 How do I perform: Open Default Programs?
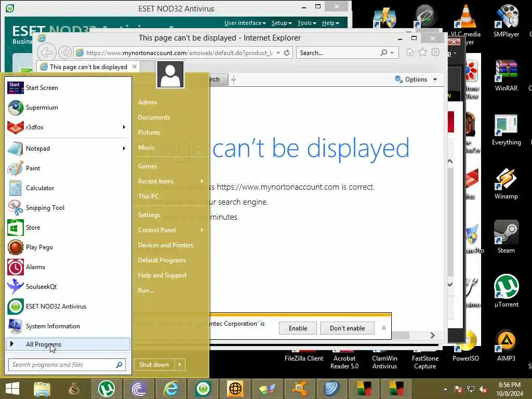click(x=162, y=260)
